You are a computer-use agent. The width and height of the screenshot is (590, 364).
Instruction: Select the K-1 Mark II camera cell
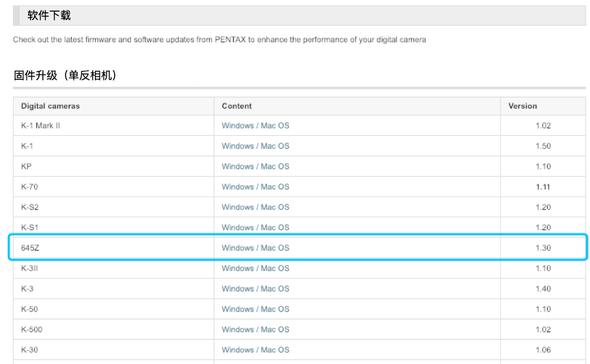click(x=113, y=126)
